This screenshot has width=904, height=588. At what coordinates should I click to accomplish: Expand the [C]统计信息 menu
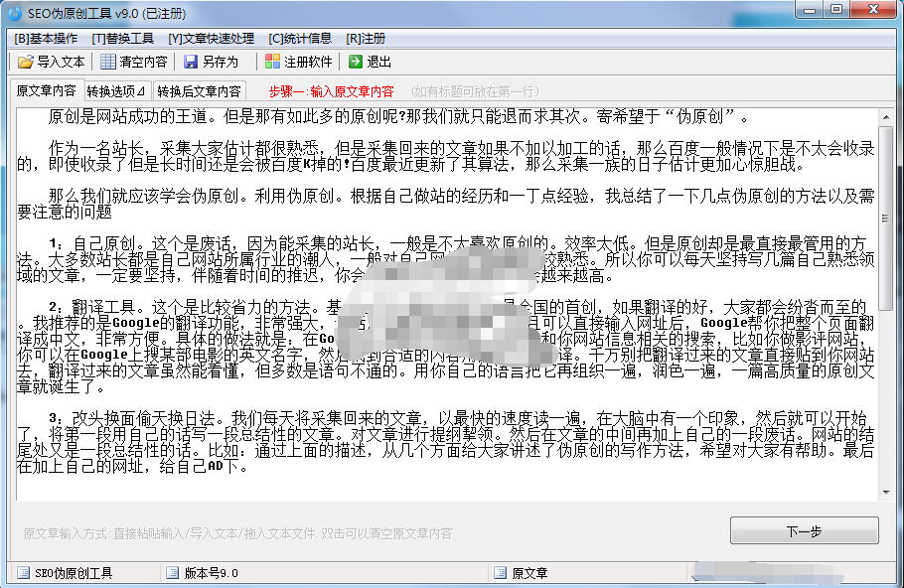point(300,39)
